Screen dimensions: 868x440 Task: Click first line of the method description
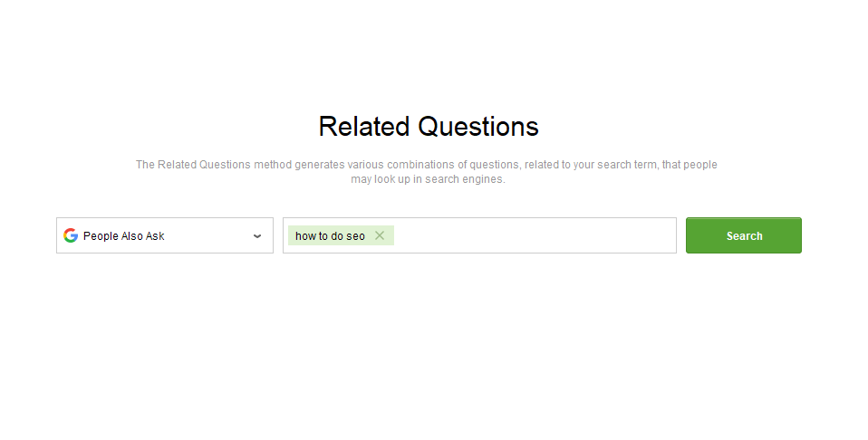(427, 165)
